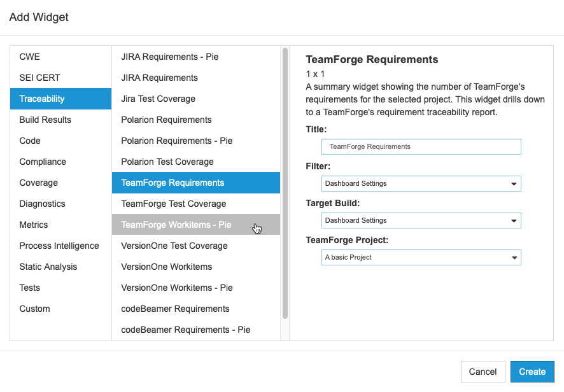Select the SEI CERT category

(60, 78)
